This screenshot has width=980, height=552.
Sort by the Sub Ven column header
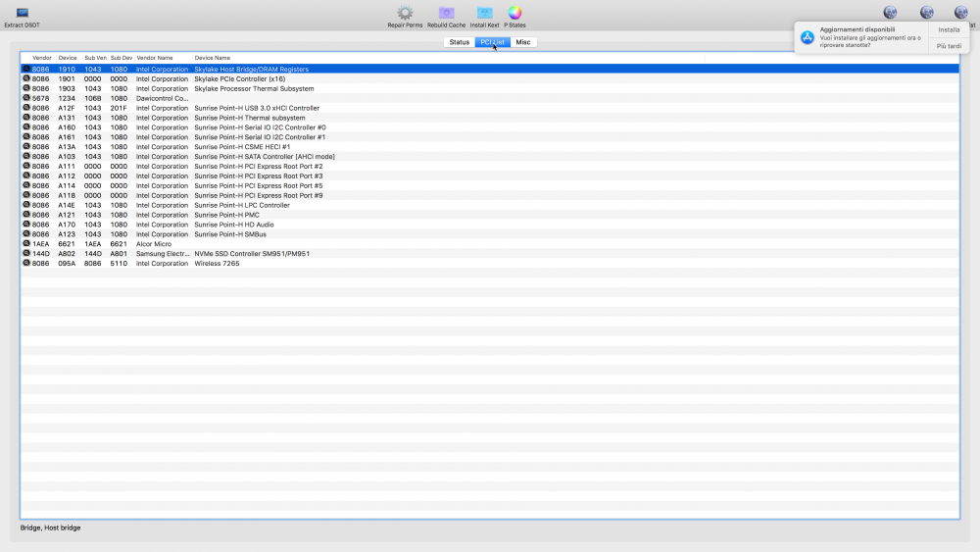coord(95,58)
